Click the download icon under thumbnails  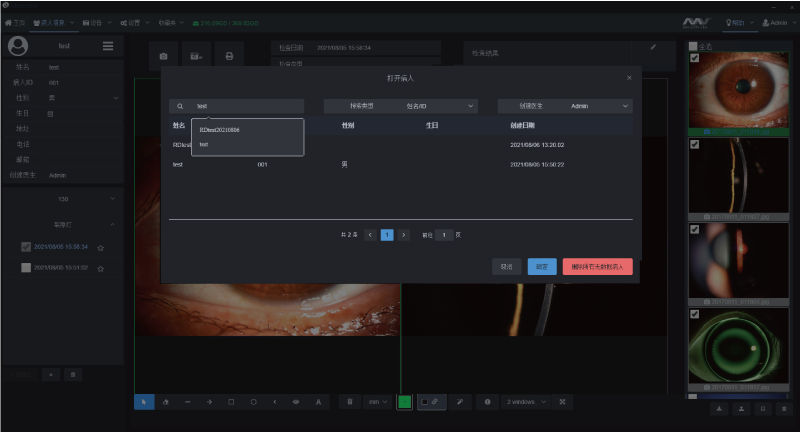coord(719,409)
